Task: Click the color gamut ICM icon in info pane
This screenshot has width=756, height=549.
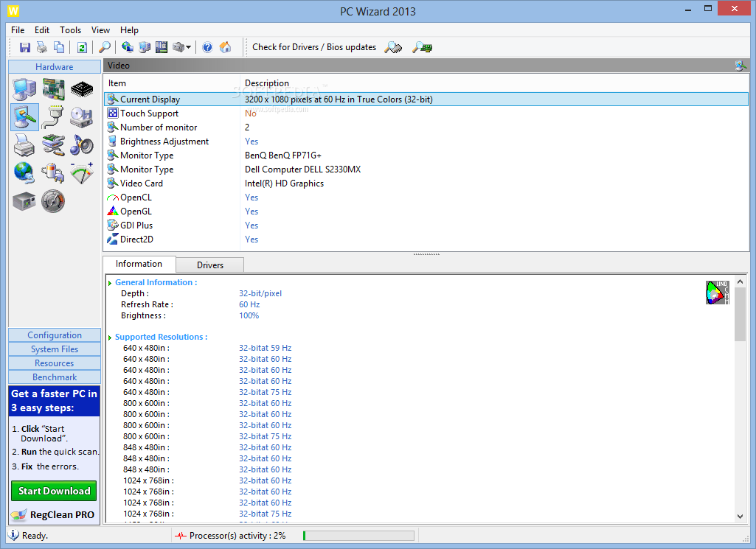Action: (718, 293)
